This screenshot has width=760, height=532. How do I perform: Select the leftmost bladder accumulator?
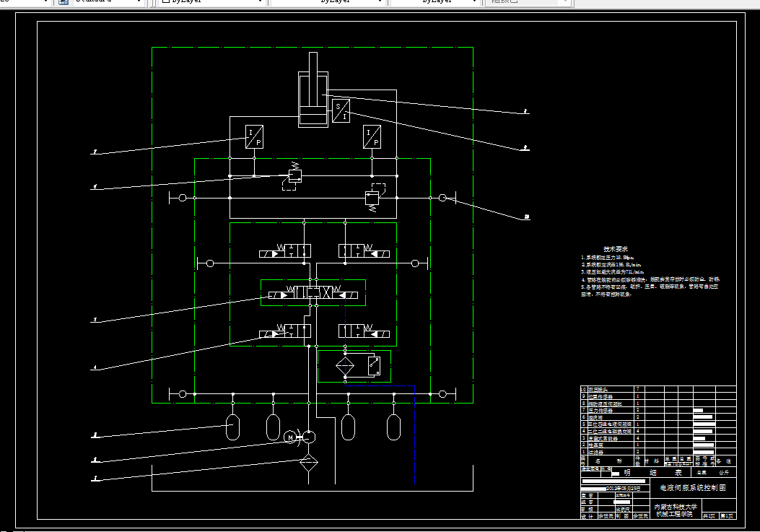click(233, 427)
